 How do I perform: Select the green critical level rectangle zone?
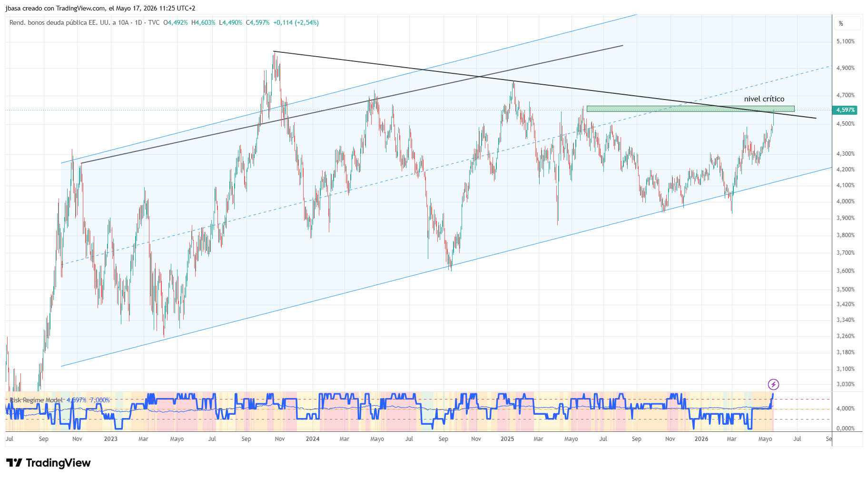click(x=690, y=109)
